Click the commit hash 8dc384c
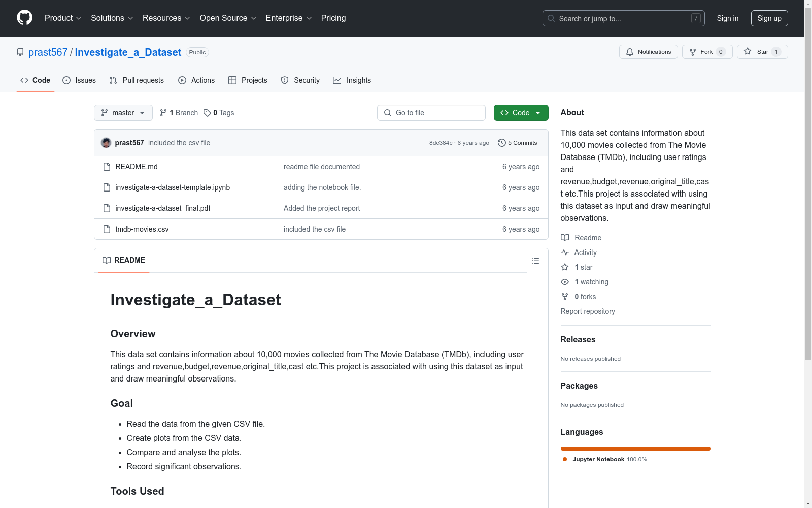 (441, 143)
